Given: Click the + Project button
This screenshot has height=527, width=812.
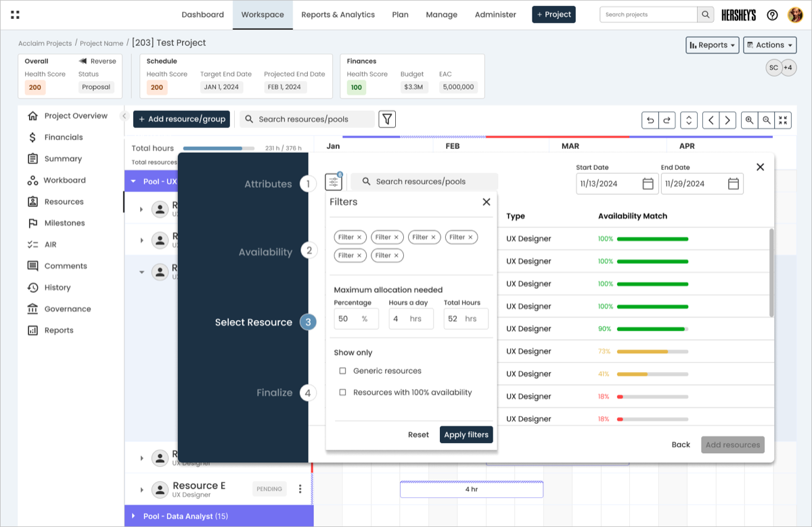Looking at the screenshot, I should 554,14.
